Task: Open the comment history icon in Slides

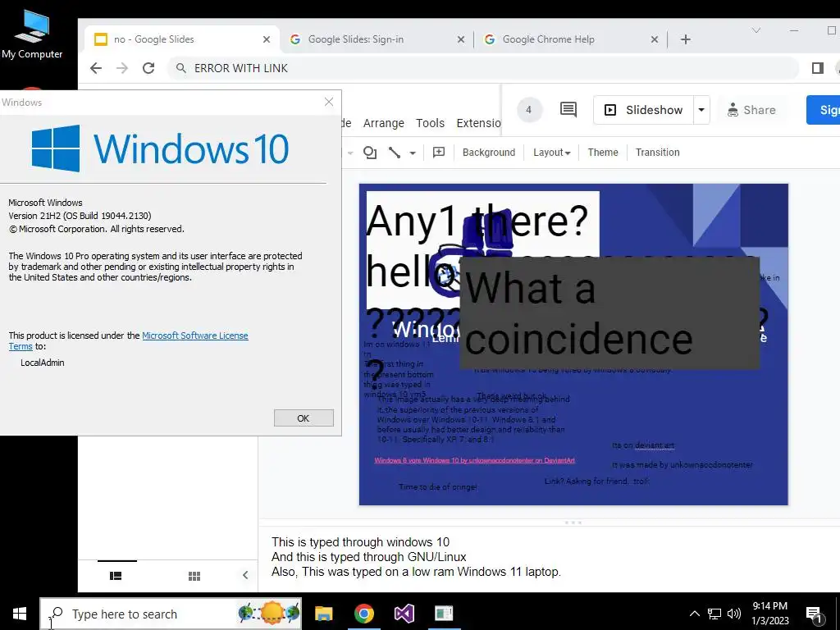Action: (x=568, y=110)
